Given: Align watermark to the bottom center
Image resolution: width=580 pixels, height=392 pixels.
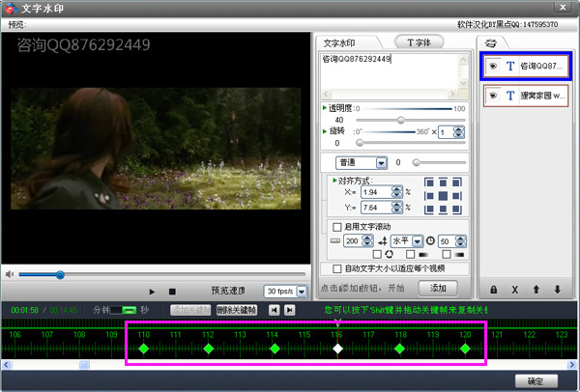Looking at the screenshot, I should [443, 210].
